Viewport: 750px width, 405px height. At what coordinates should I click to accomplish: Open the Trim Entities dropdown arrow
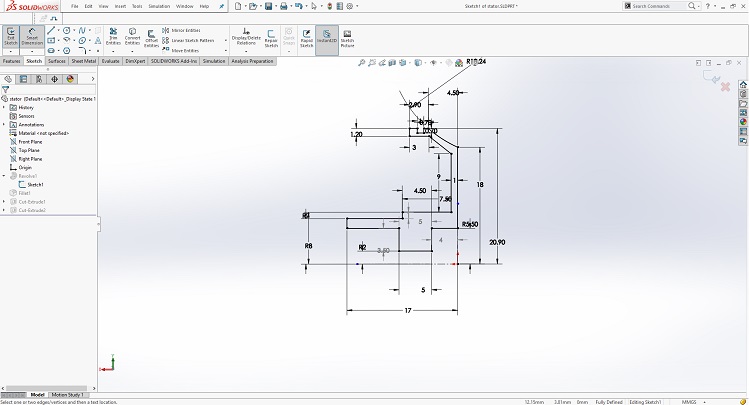tap(113, 51)
